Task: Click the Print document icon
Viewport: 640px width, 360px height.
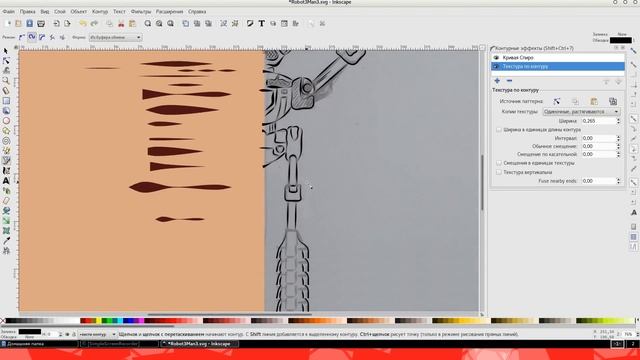Action: (x=41, y=24)
